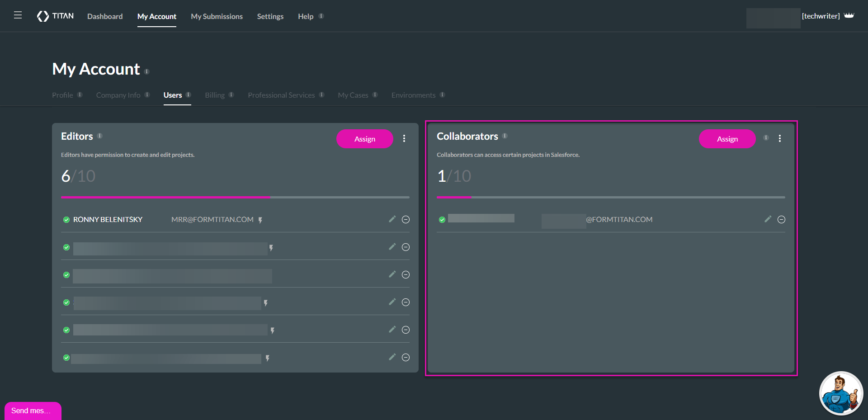Click lightning icon in last editor row
Viewport: 868px width, 420px height.
[x=268, y=358]
